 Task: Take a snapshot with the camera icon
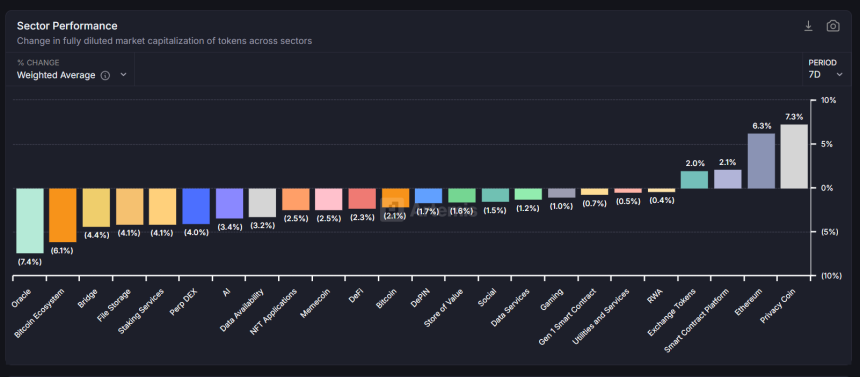[833, 26]
